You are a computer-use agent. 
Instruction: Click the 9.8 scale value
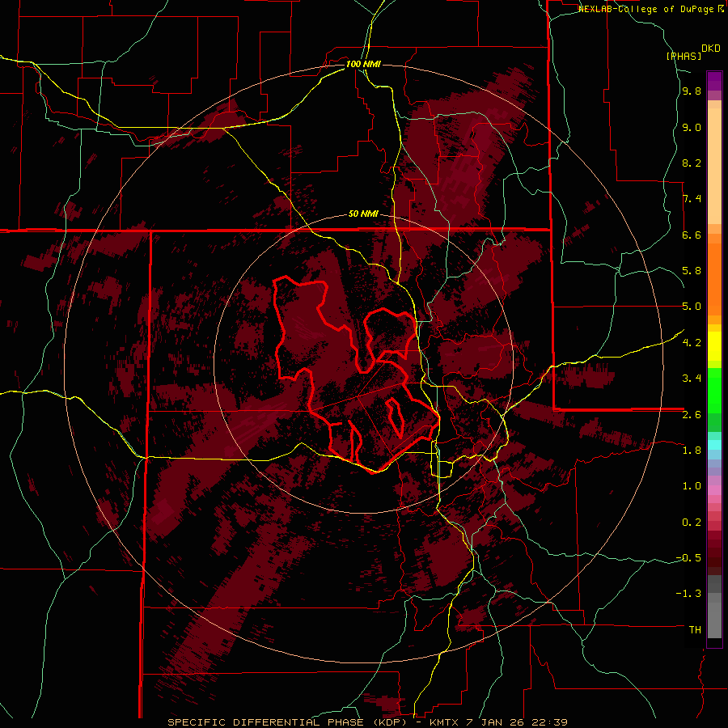[692, 91]
